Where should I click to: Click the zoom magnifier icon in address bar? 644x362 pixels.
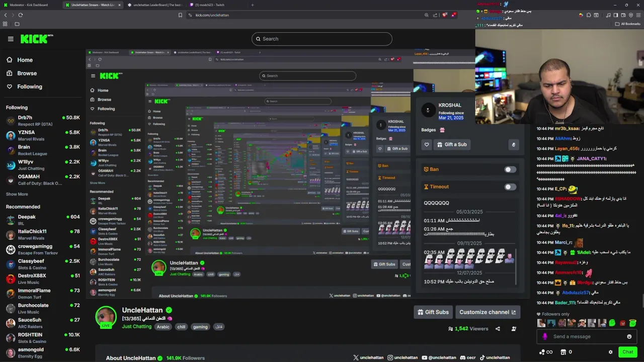click(x=426, y=15)
